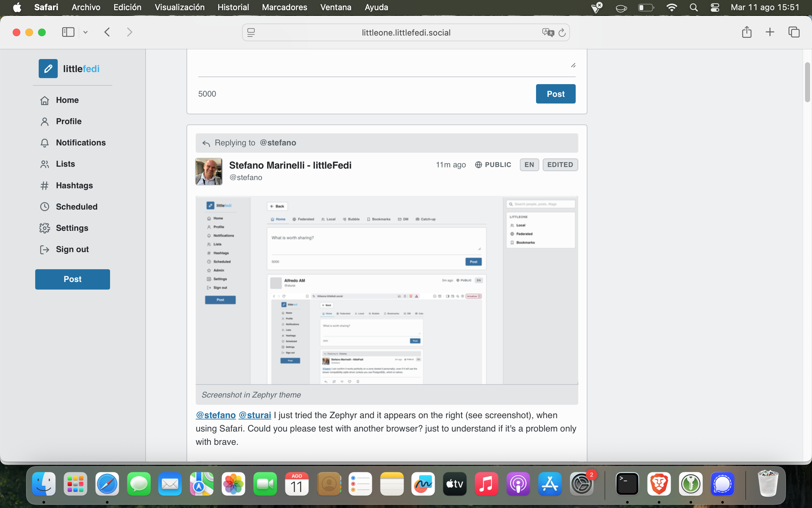This screenshot has height=508, width=812.
Task: Click the EDITED badge
Action: click(560, 165)
